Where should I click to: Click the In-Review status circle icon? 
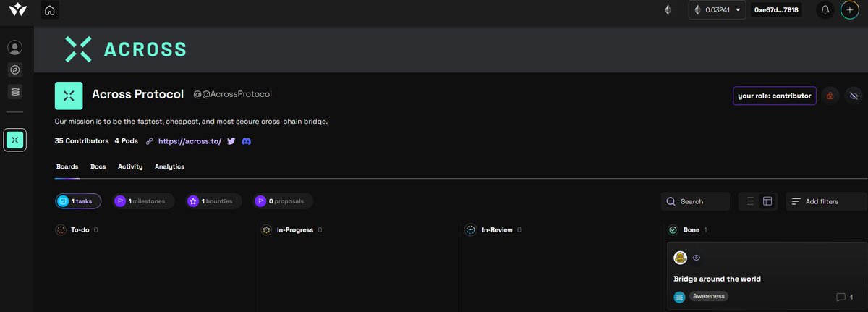click(x=471, y=230)
